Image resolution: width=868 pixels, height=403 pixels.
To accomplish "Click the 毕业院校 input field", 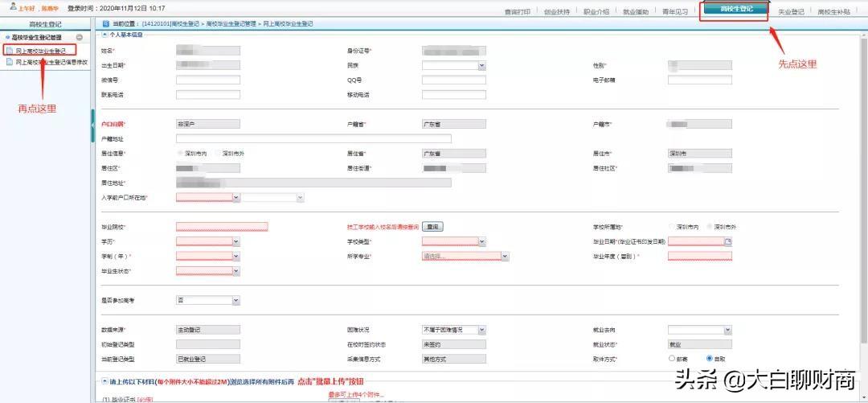I will tap(222, 227).
